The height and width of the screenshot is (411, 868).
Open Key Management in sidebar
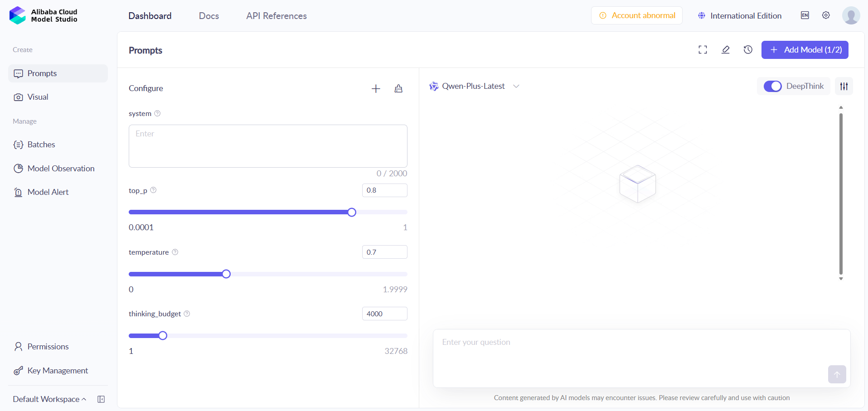coord(58,371)
